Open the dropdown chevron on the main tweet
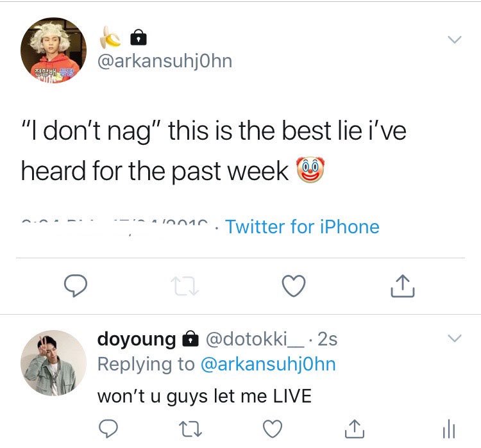 click(x=454, y=40)
